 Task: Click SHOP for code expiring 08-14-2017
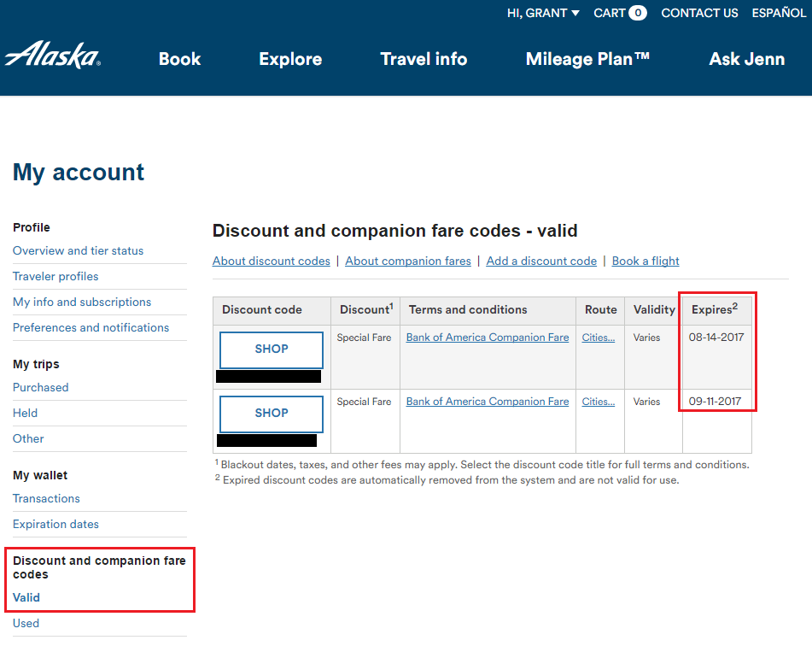pos(272,349)
